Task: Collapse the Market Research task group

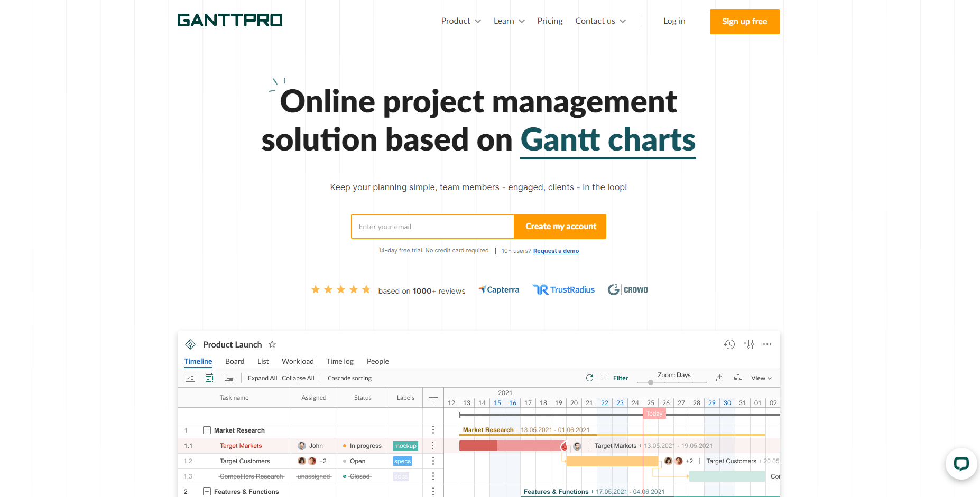Action: click(206, 430)
